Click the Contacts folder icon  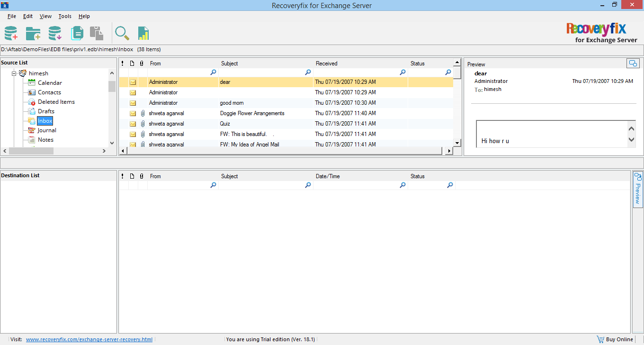click(32, 92)
